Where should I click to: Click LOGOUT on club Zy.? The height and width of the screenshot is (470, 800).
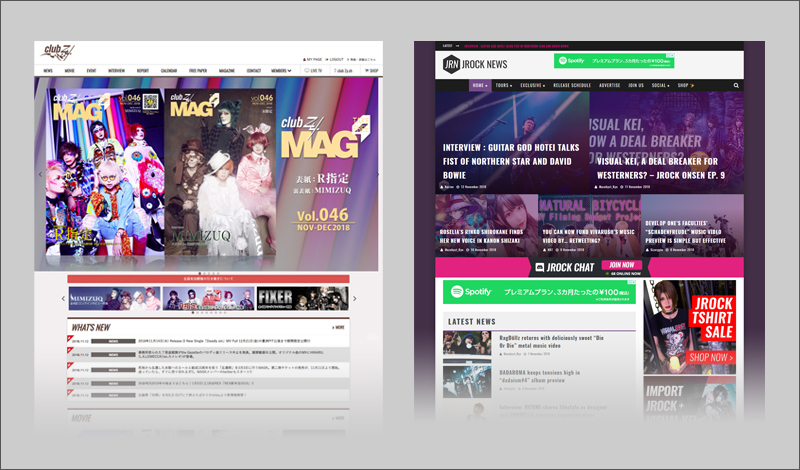[x=335, y=59]
